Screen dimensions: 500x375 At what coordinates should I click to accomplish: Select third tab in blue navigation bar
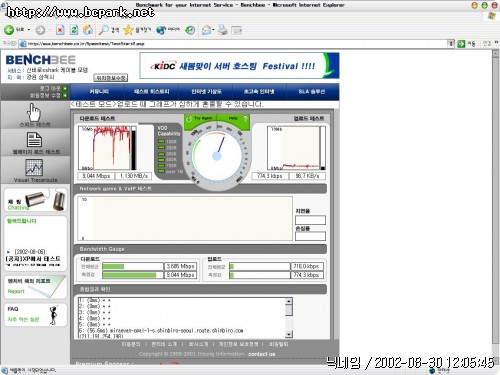pyautogui.click(x=206, y=91)
